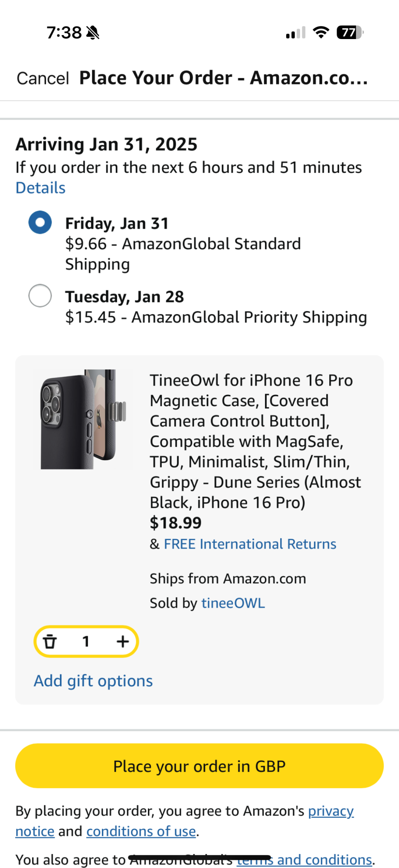Screen dimensions: 399x868
Task: Cancel the order checkout
Action: click(43, 79)
